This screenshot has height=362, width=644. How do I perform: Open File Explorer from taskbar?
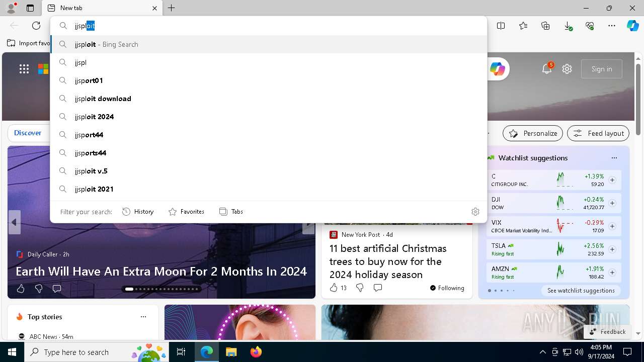231,352
